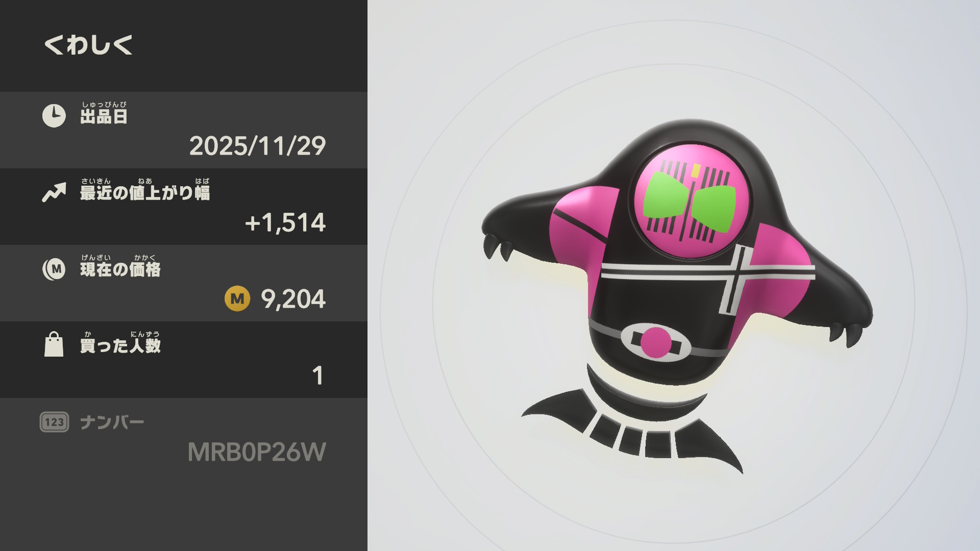Click the shopping bag icon

(x=54, y=344)
